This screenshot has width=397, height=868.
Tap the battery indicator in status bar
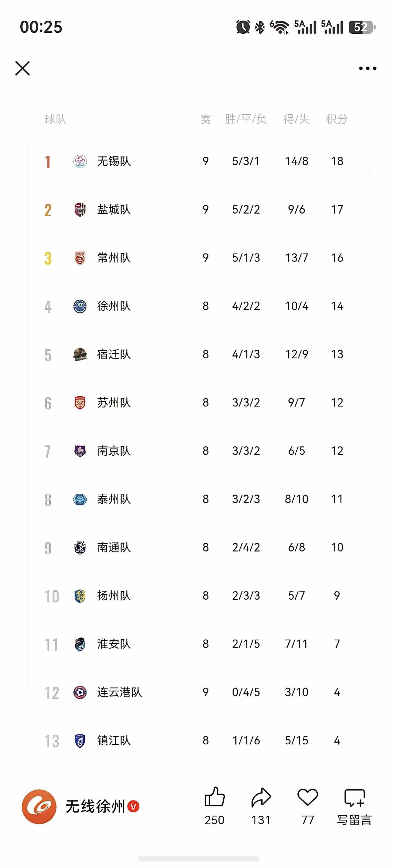click(x=362, y=27)
